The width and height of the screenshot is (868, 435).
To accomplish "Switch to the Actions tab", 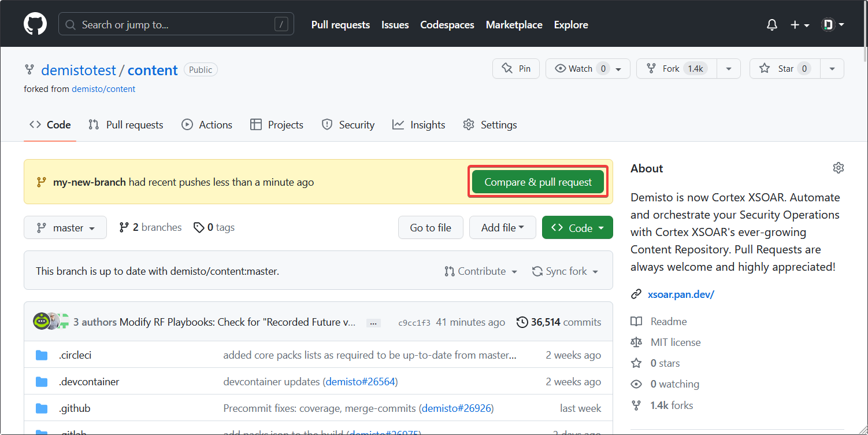I will coord(207,125).
